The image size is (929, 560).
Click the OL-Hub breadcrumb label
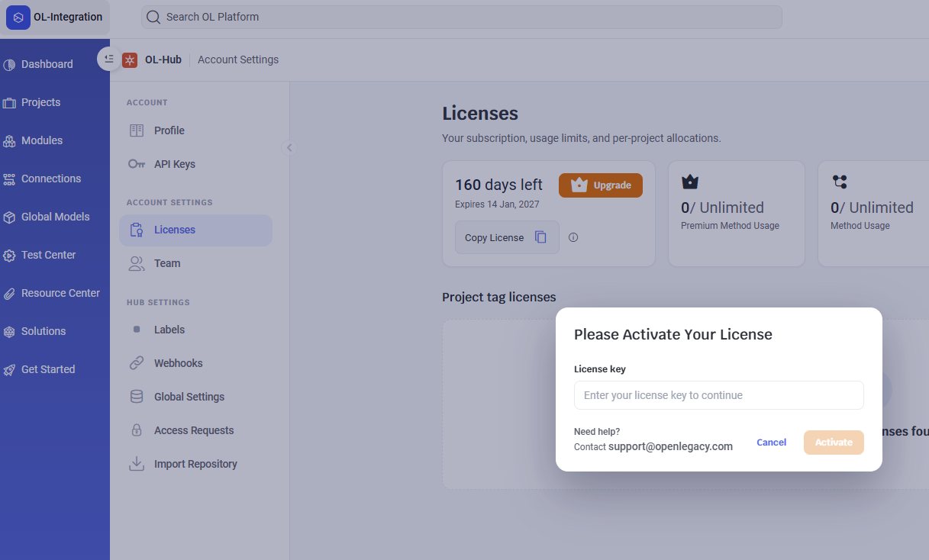pyautogui.click(x=163, y=60)
